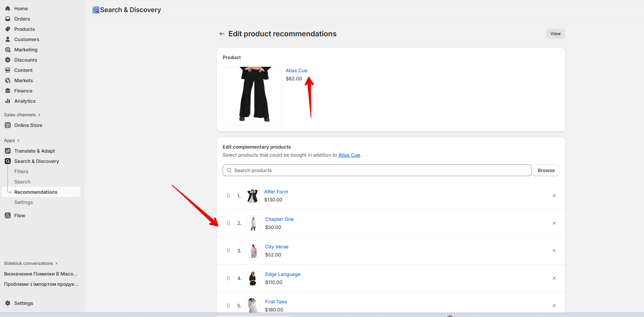
Task: Open the Marketing section
Action: point(26,50)
